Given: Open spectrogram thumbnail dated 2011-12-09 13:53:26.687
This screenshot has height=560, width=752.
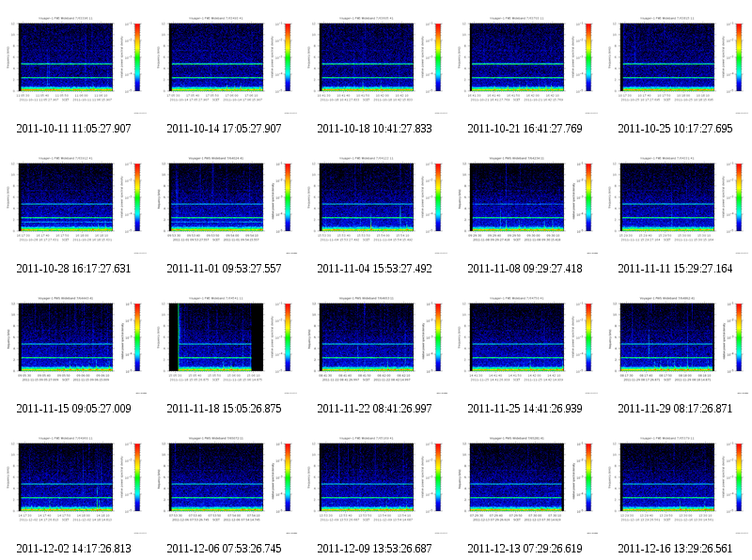Looking at the screenshot, I should 376,485.
